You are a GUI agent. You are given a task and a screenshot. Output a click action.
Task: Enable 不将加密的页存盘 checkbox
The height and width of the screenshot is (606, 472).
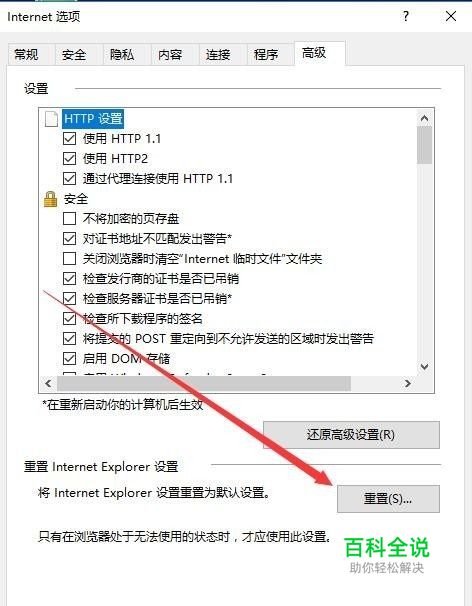tap(69, 218)
